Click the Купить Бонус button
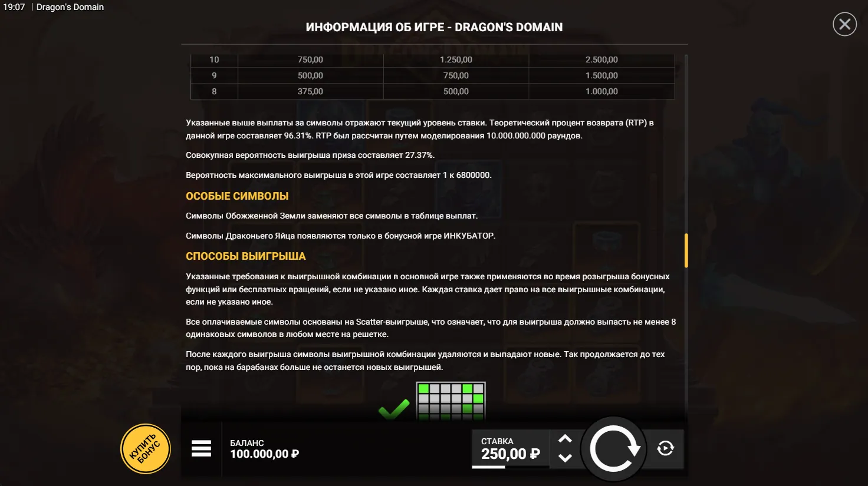868x486 pixels. [146, 449]
